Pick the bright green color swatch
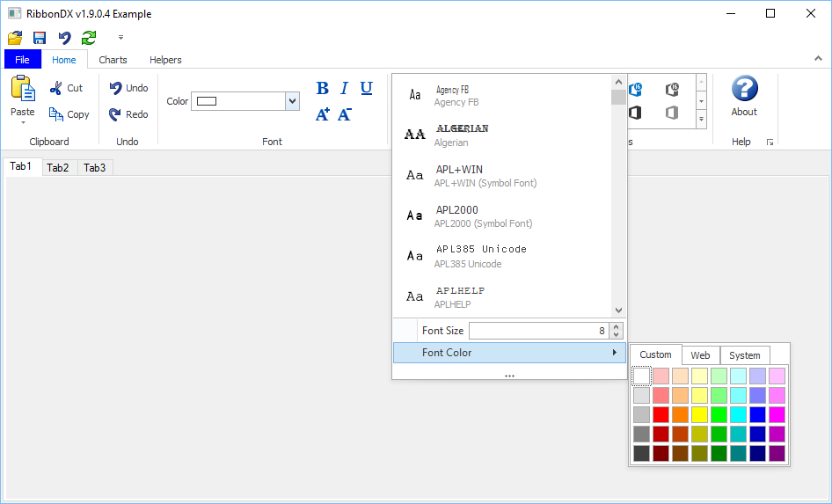 [719, 414]
